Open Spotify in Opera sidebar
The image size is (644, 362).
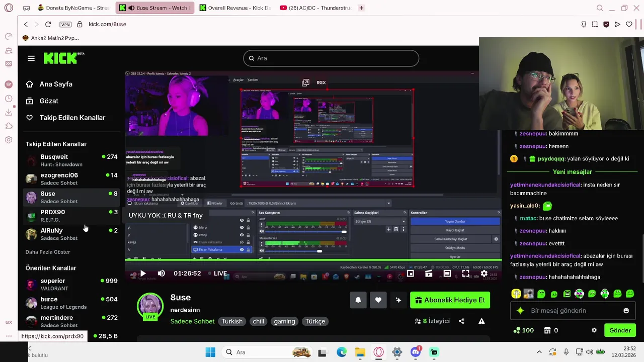pos(9,84)
